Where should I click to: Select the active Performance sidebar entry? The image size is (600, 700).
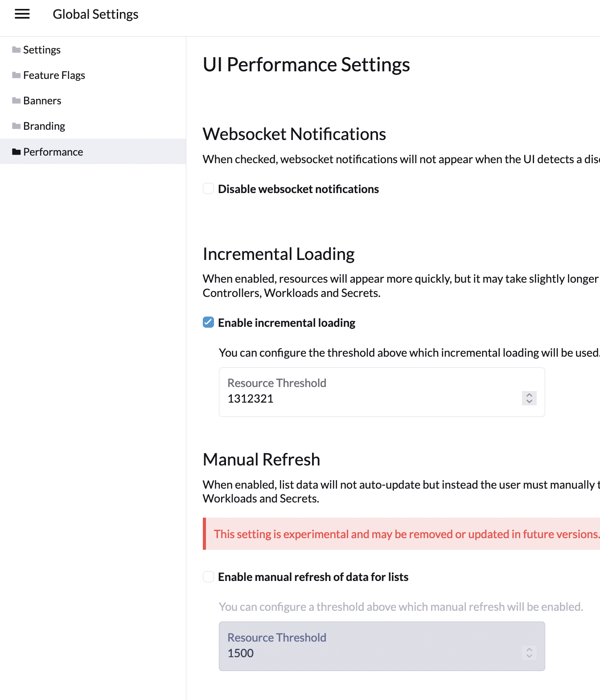pyautogui.click(x=53, y=152)
